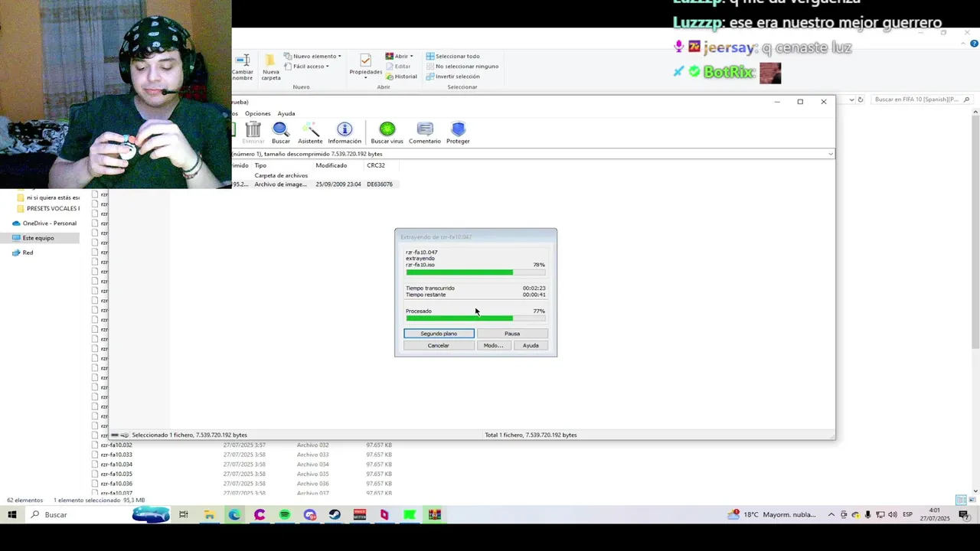Tick the checkbox beside rzr-fa10.034
Screen dimensions: 980x551
(95, 465)
